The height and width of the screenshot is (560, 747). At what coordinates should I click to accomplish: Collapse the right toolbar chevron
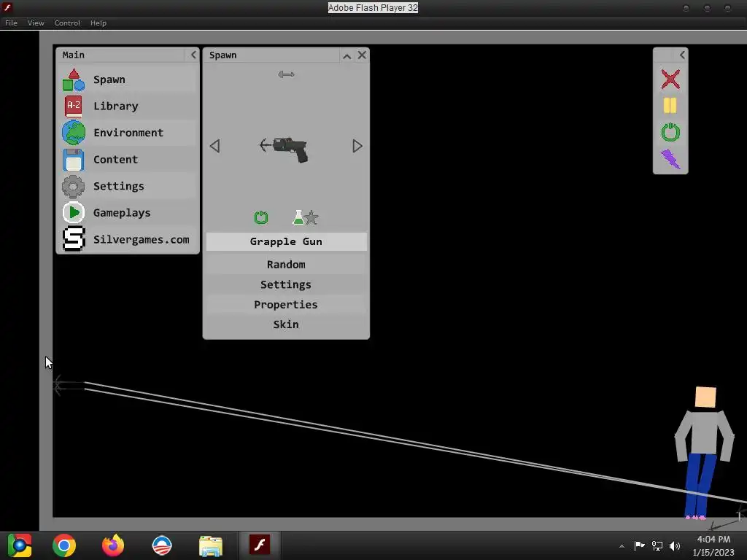coord(682,55)
